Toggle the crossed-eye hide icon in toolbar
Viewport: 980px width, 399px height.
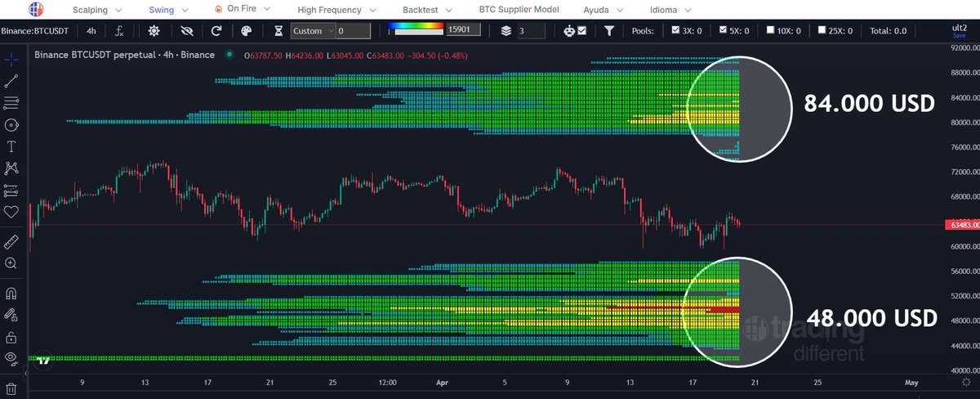click(x=185, y=31)
